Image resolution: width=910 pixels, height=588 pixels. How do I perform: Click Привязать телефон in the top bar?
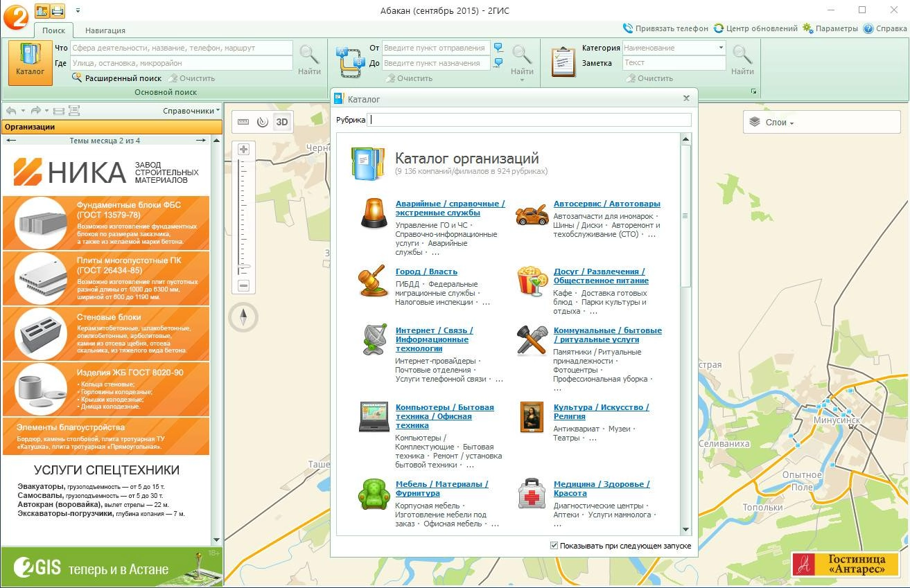pos(665,28)
